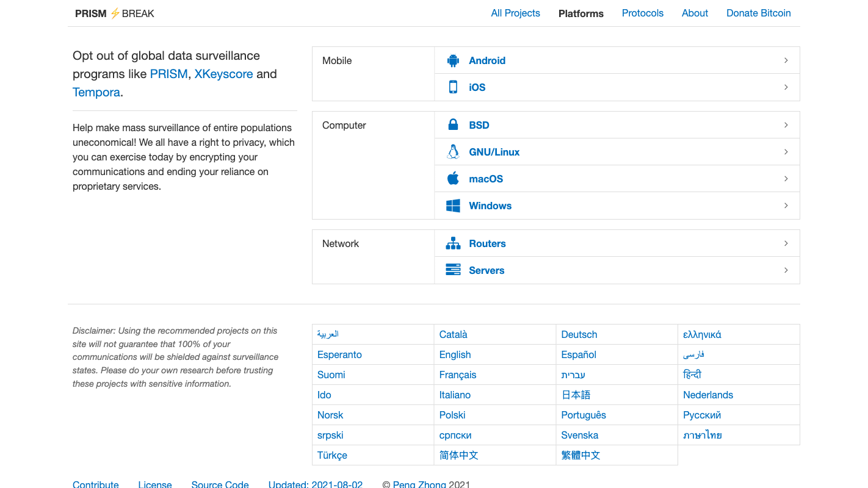Click the Routers network icon
The height and width of the screenshot is (488, 868).
(453, 243)
